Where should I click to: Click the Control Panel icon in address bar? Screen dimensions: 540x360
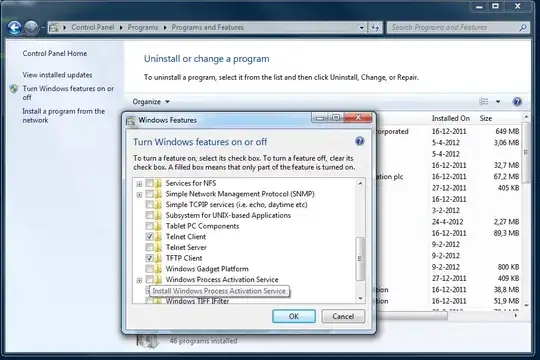tap(54, 28)
